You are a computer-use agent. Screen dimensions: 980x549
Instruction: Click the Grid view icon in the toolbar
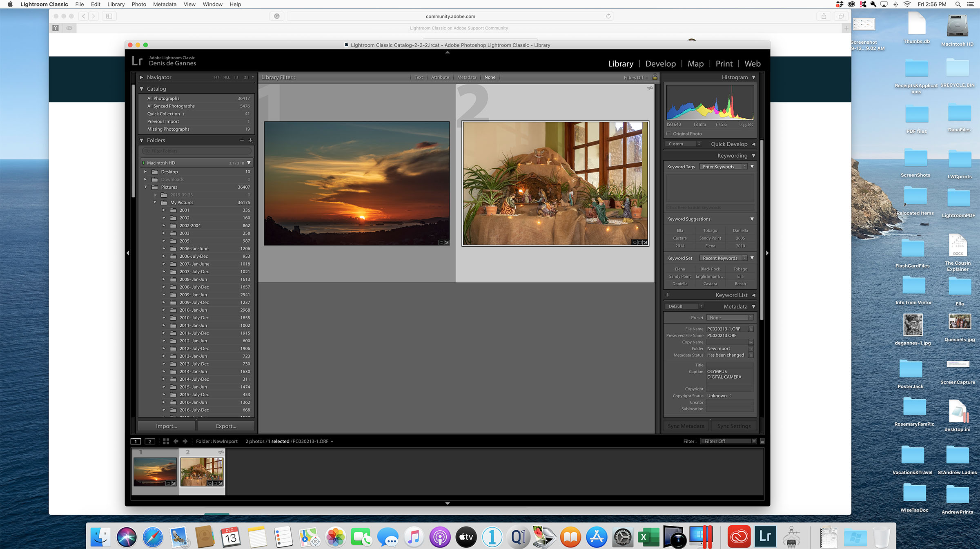tap(166, 442)
